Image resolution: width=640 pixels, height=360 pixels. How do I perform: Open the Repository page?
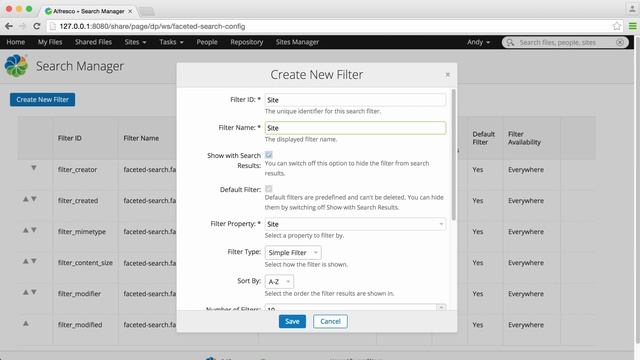coord(247,42)
